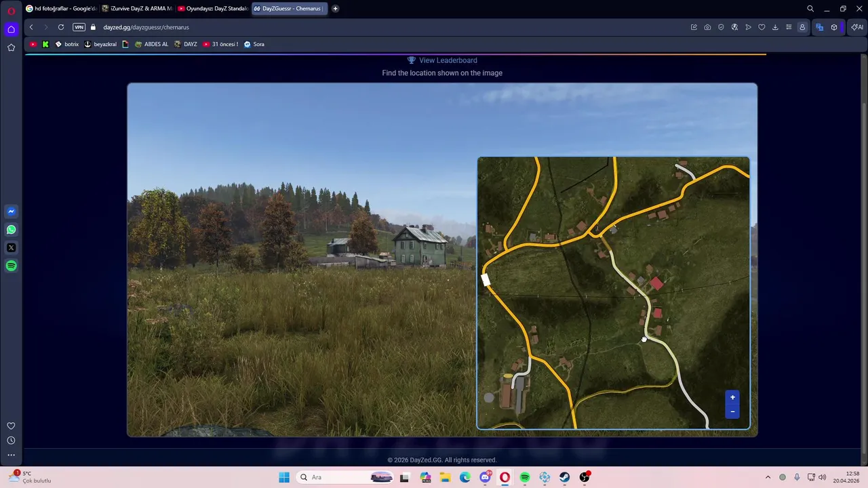Image resolution: width=868 pixels, height=488 pixels.
Task: Open Spotify in the Opera sidebar
Action: [11, 266]
